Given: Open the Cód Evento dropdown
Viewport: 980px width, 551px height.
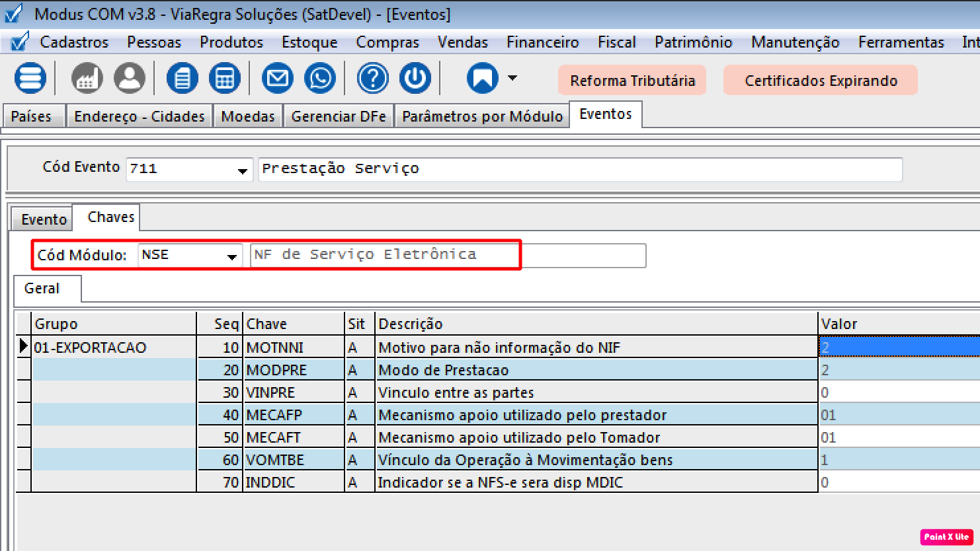Looking at the screenshot, I should (243, 170).
